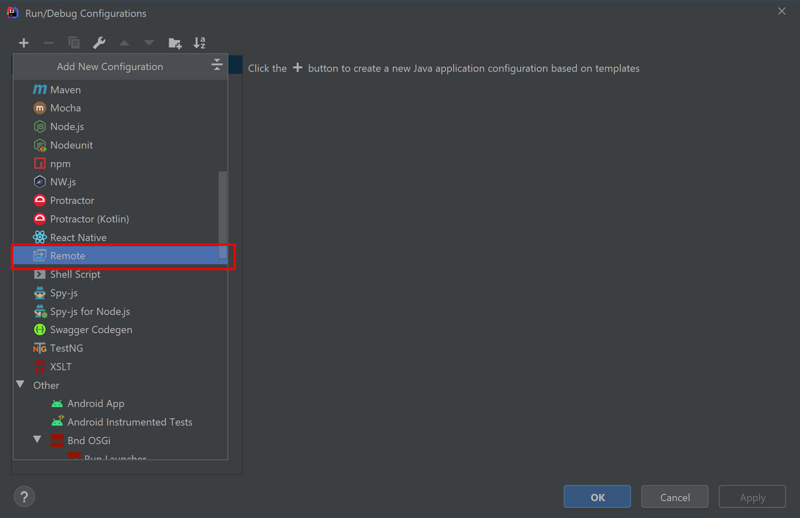
Task: Select Mocha configuration type
Action: 120,108
